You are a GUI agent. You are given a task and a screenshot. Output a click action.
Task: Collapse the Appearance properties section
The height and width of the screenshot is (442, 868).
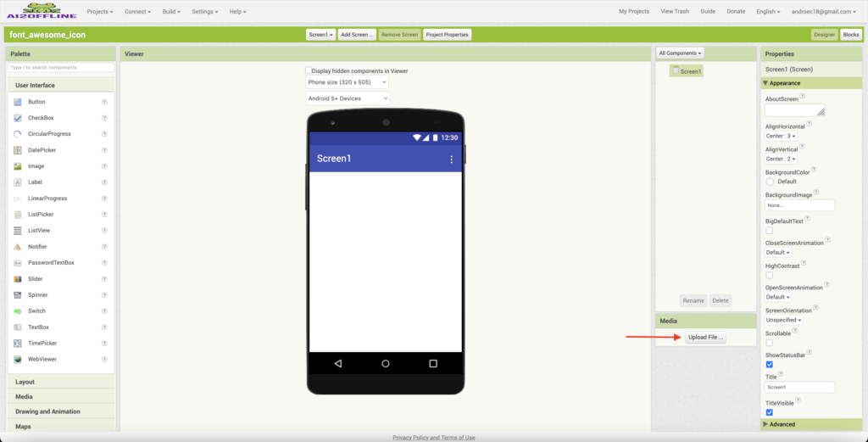click(811, 83)
